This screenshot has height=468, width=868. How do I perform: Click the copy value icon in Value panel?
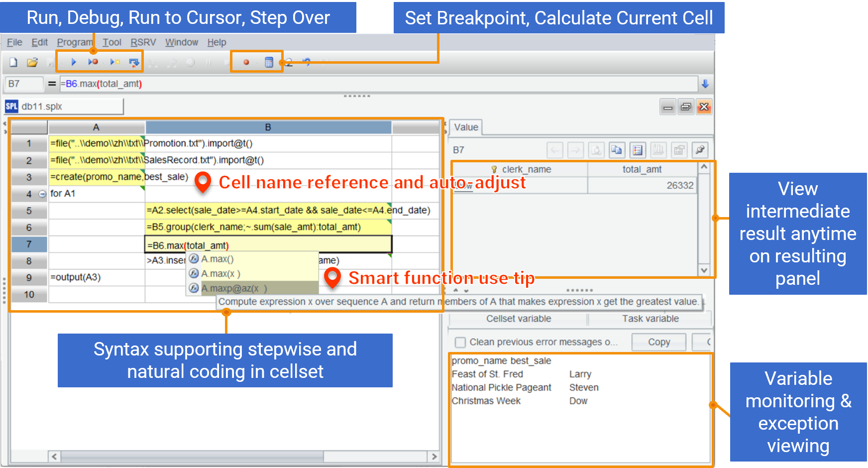[x=617, y=150]
